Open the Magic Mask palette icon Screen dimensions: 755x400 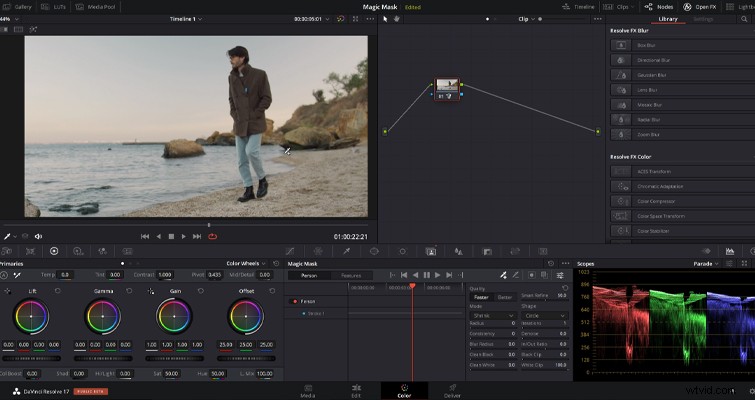pyautogui.click(x=431, y=251)
